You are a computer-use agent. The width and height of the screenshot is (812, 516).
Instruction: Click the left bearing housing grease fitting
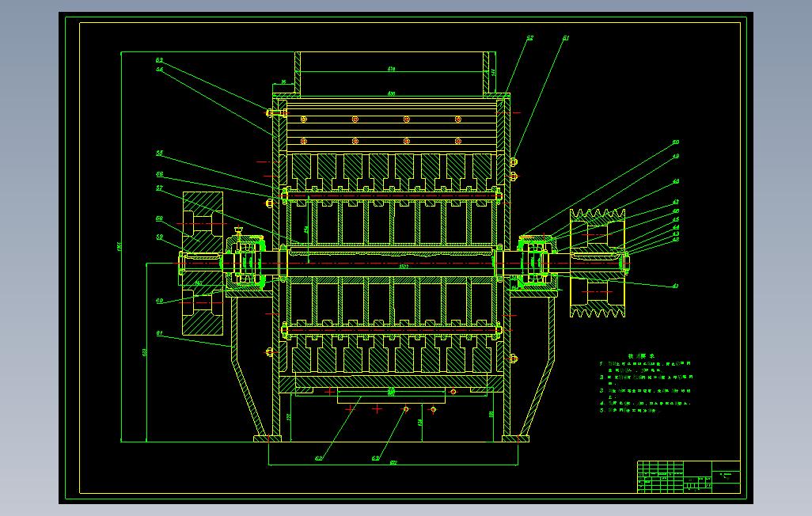[239, 231]
